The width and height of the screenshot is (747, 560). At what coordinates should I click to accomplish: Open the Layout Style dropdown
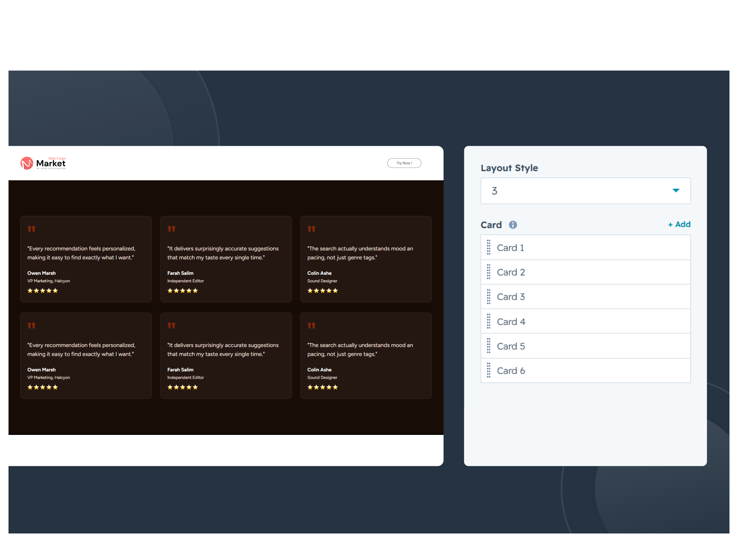(x=585, y=191)
